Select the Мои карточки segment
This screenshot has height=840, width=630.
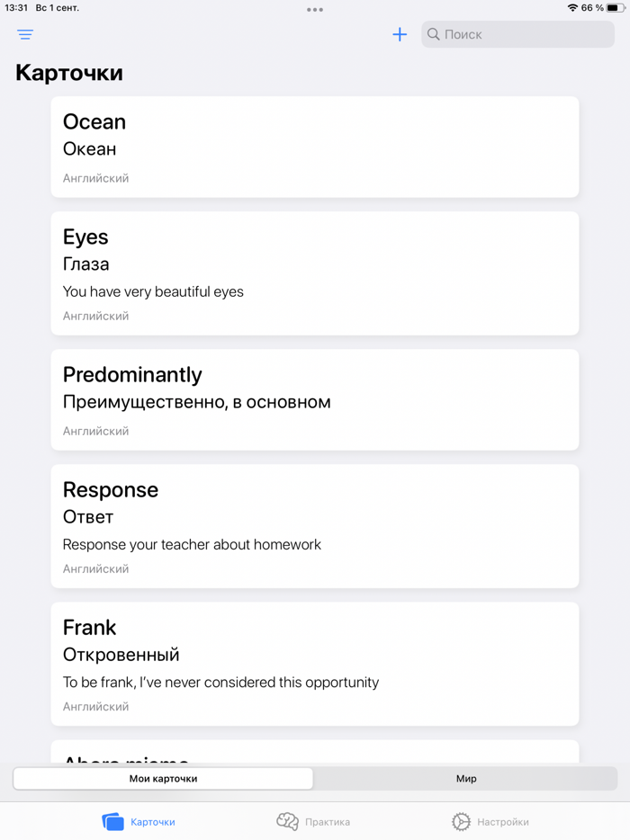(x=163, y=778)
